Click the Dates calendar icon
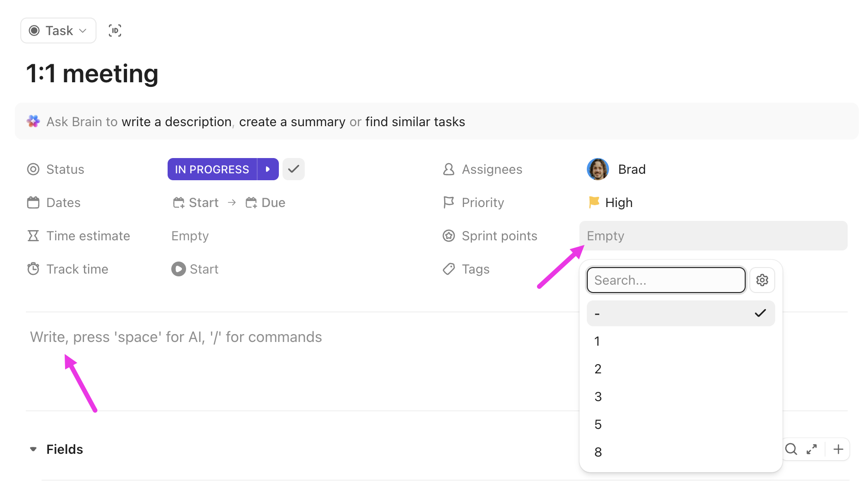 33,202
